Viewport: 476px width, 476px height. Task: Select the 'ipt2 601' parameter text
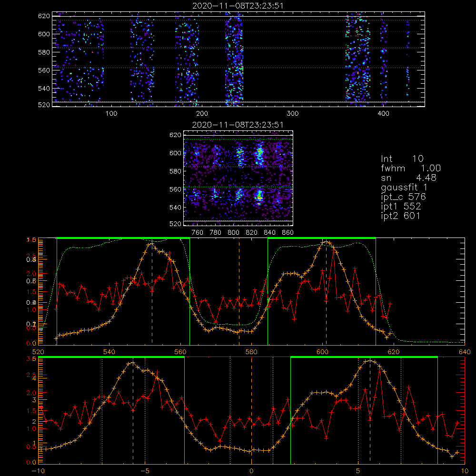400,216
